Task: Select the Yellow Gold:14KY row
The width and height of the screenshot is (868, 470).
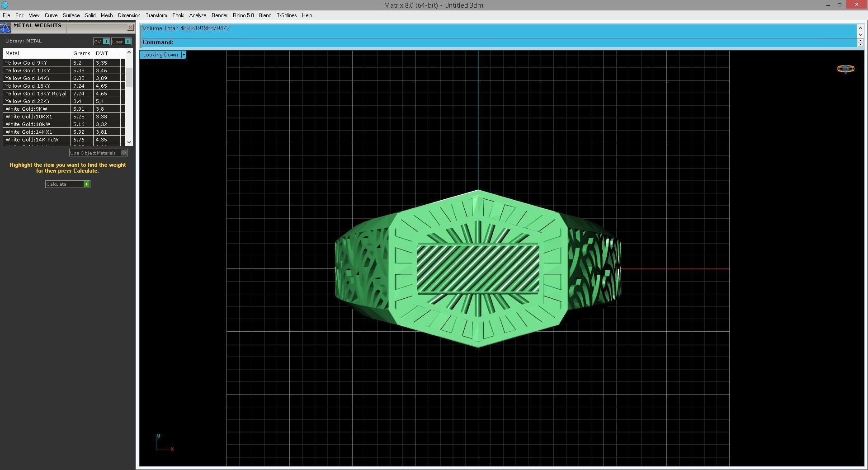Action: 64,78
